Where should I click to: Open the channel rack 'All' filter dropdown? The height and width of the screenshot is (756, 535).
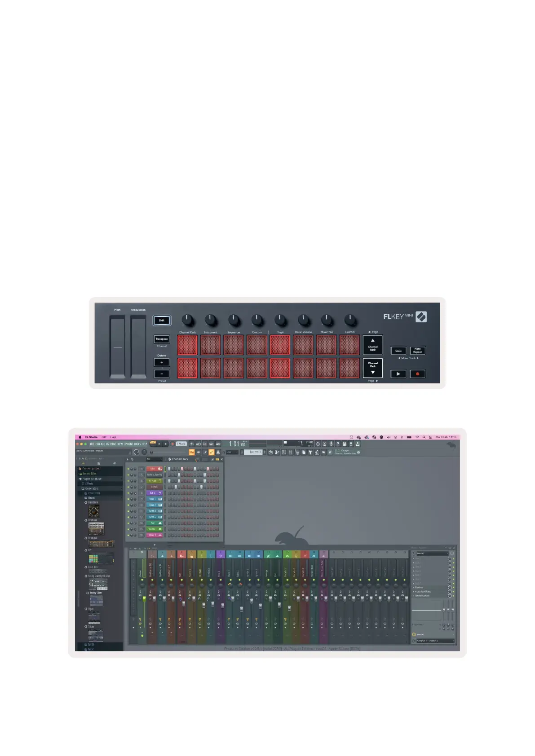click(x=154, y=459)
